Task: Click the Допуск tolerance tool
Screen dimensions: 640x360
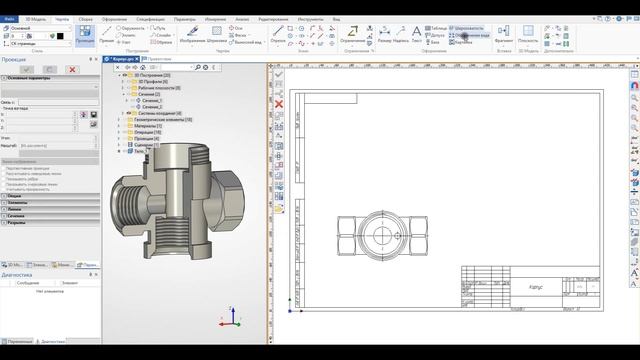Action: pyautogui.click(x=435, y=35)
